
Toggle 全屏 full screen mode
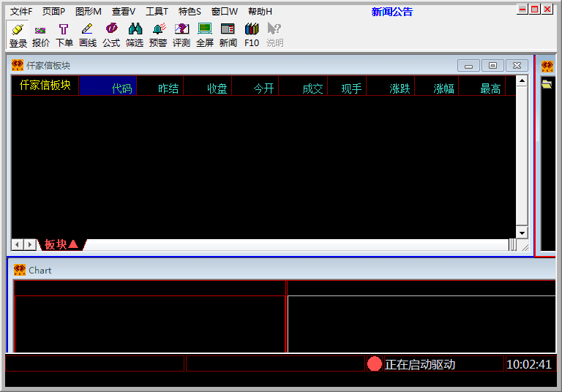[205, 34]
